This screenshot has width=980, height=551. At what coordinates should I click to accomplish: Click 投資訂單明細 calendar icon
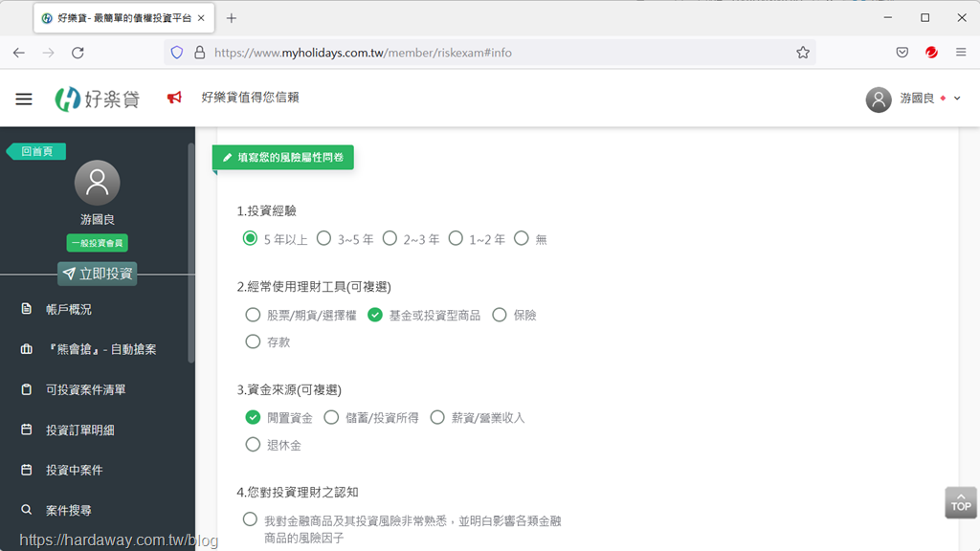tap(26, 430)
